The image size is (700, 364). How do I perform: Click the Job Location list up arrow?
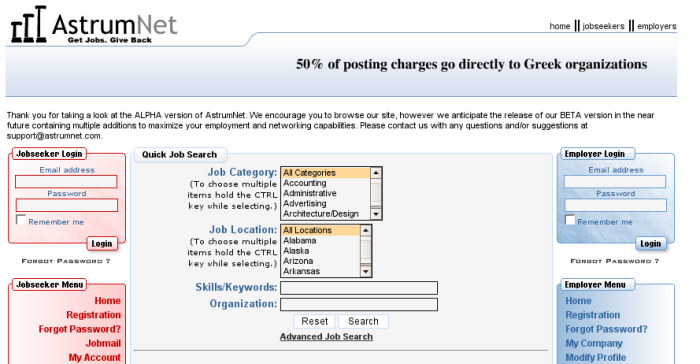point(366,230)
